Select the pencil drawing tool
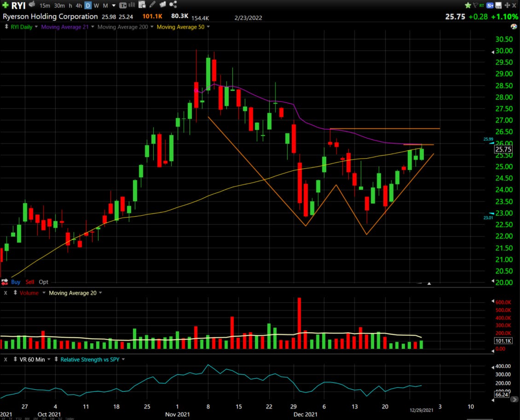Image resolution: width=520 pixels, height=420 pixels. click(x=152, y=4)
